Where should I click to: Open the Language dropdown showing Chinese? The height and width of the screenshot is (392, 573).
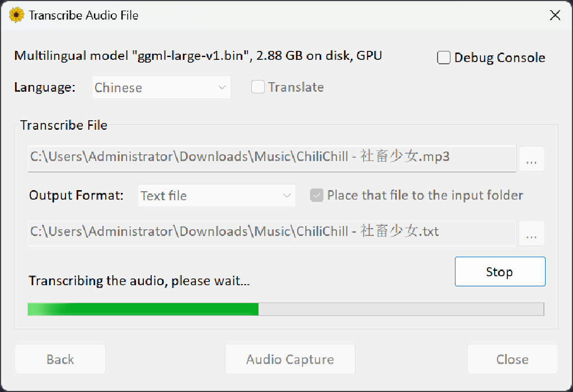(161, 88)
